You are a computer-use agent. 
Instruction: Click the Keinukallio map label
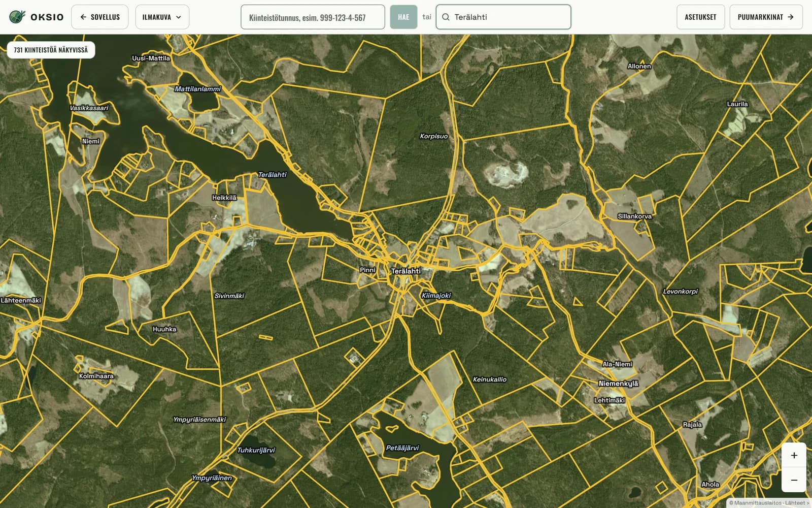(490, 379)
